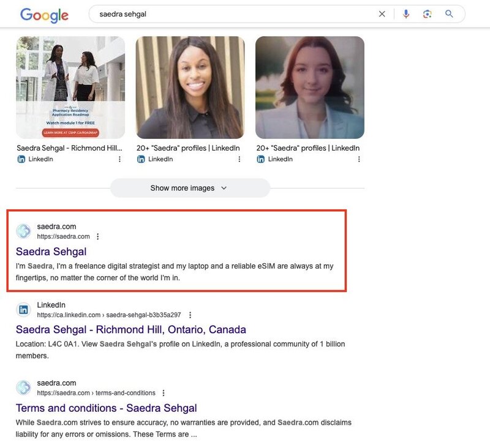Click saedra.com › terms-and-conditions URL
490x448 pixels.
pos(96,393)
